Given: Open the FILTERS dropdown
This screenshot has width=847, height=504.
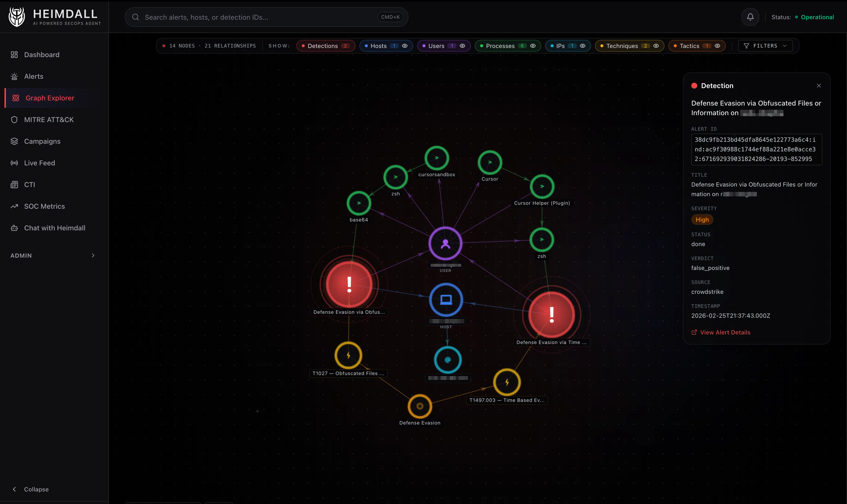Looking at the screenshot, I should click(x=766, y=46).
